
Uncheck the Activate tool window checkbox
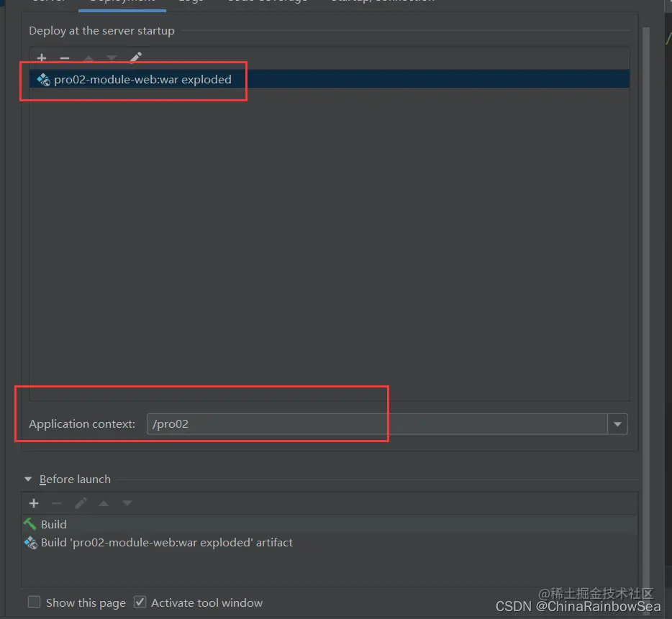[140, 602]
